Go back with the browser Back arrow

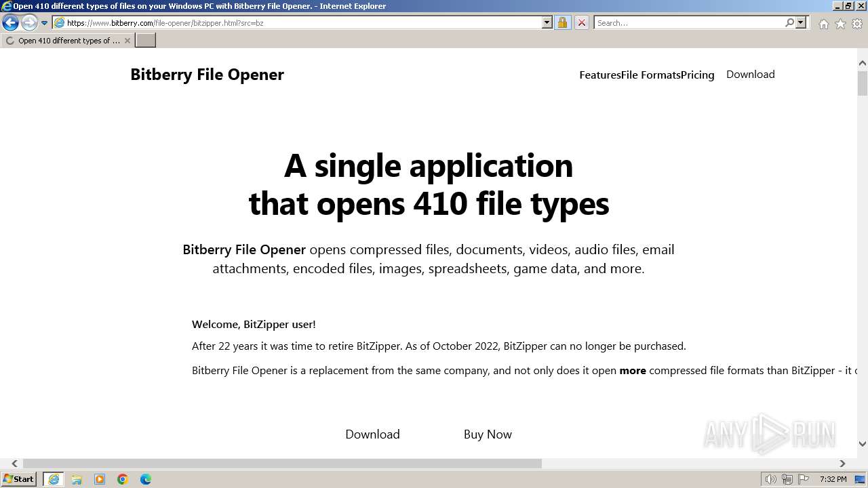[10, 22]
